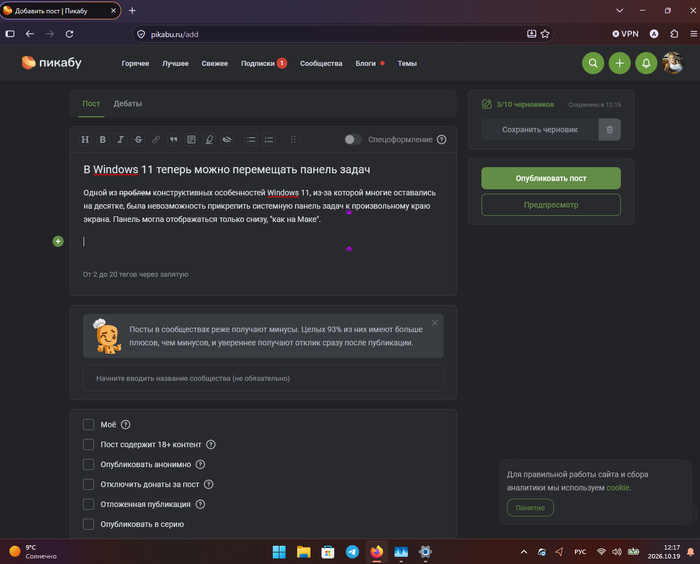Open Горячее section
Viewport: 700px width, 564px height.
pos(135,63)
